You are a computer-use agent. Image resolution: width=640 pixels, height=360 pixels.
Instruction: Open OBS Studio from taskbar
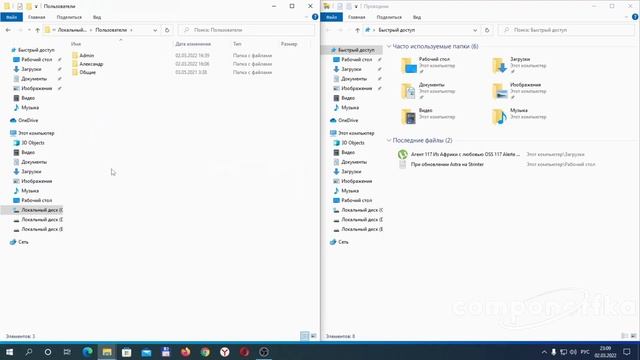[x=264, y=352]
